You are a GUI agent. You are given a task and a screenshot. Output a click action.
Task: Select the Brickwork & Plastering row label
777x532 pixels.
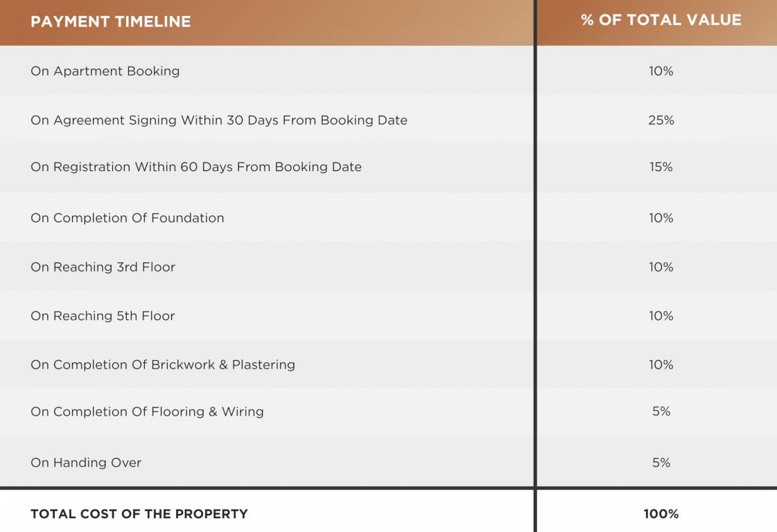[162, 365]
